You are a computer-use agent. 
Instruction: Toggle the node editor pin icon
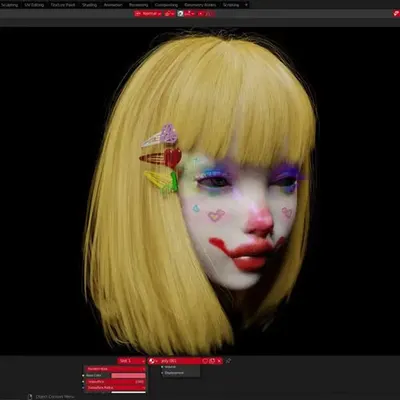click(x=228, y=361)
